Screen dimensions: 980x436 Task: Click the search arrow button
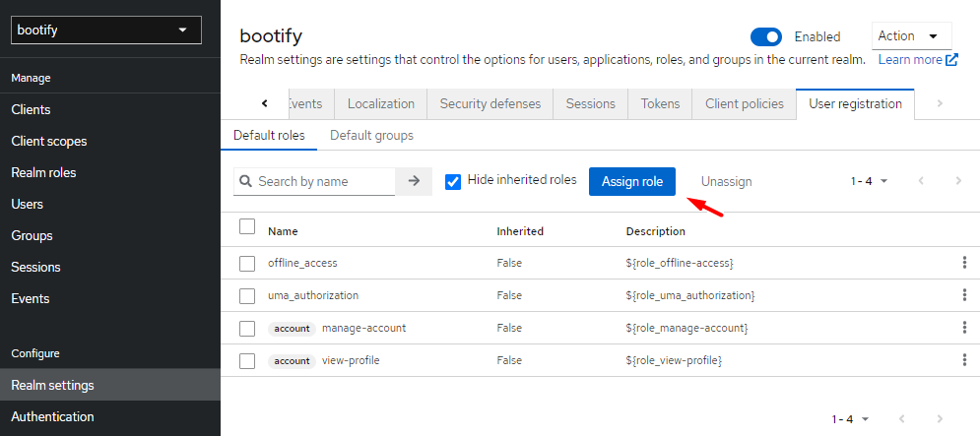414,181
